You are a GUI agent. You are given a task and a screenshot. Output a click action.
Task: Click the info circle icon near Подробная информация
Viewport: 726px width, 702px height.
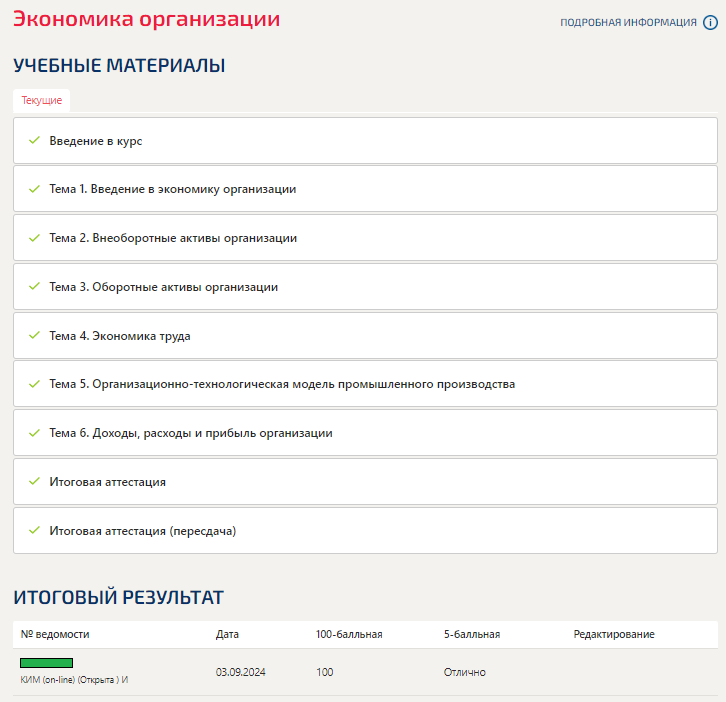710,22
